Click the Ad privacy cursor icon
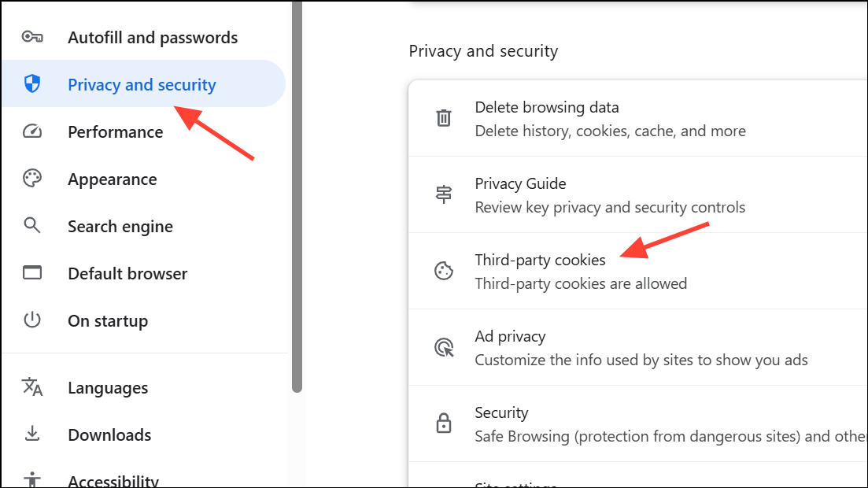The image size is (868, 488). pyautogui.click(x=444, y=347)
